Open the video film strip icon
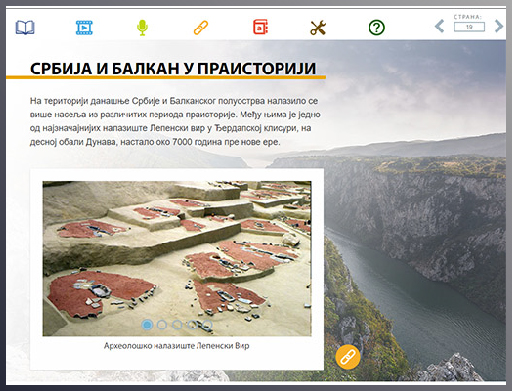The height and width of the screenshot is (391, 512). pos(84,27)
